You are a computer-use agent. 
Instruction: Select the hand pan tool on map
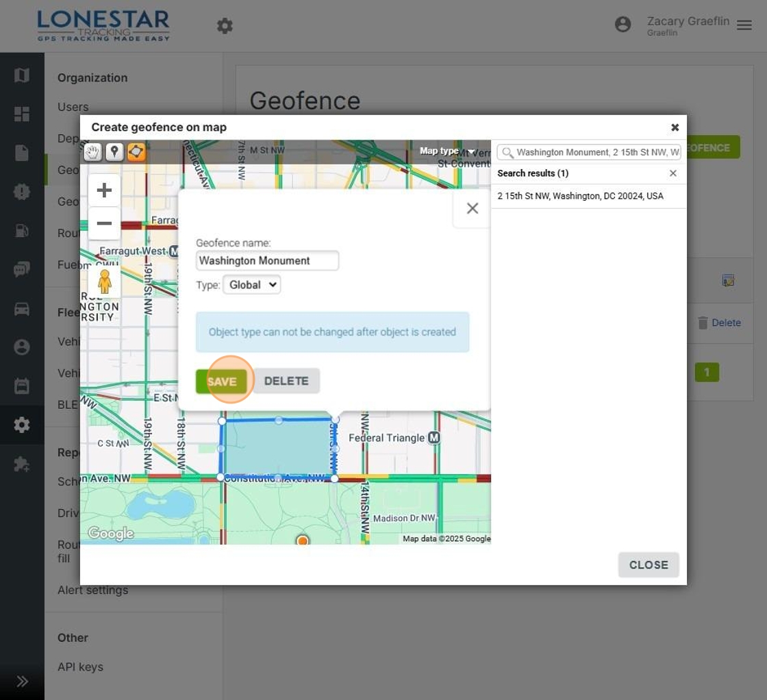[92, 152]
